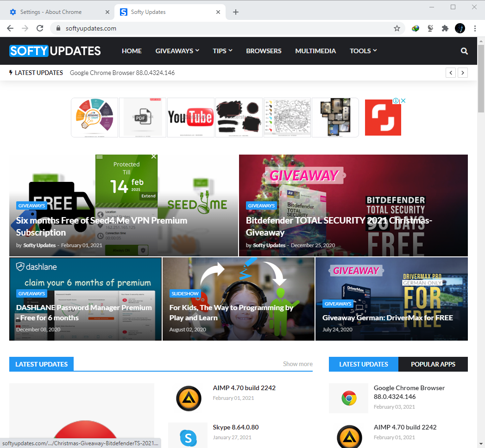Click the Skype icon in the updates list

pyautogui.click(x=188, y=437)
